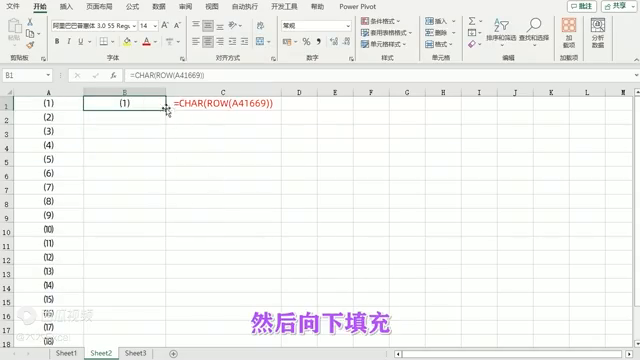Open Conditional Formatting menu
640x360 pixels.
(x=380, y=21)
